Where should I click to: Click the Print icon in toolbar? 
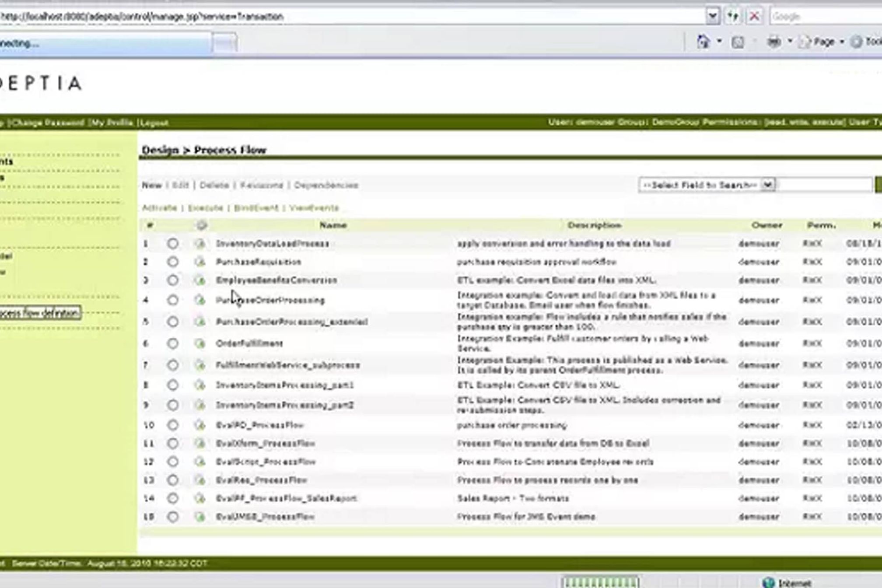[x=774, y=42]
